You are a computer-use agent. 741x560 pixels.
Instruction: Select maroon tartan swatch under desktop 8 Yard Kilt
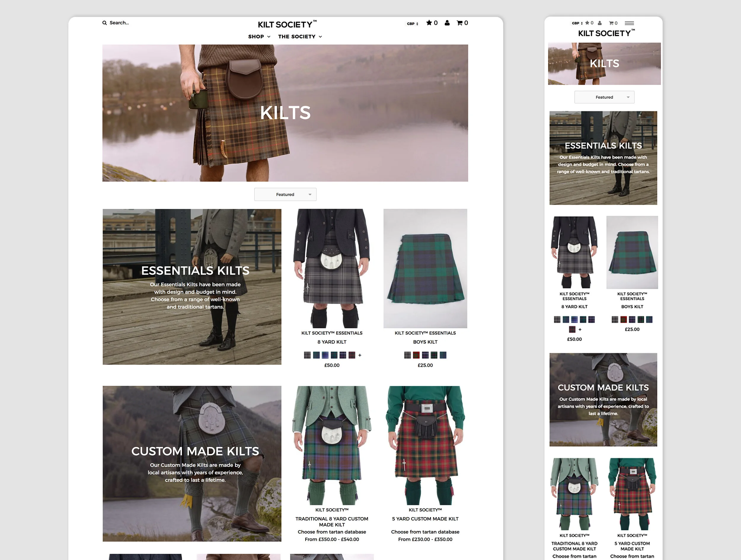click(x=352, y=355)
